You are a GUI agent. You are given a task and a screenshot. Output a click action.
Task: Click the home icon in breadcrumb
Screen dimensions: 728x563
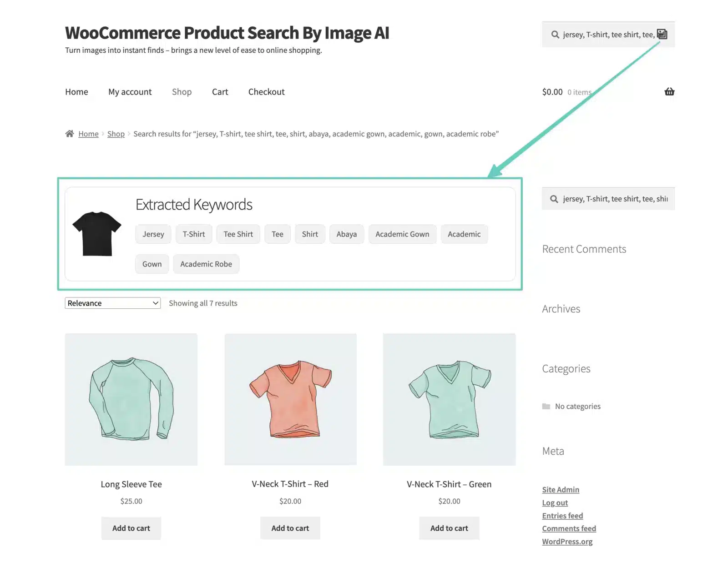coord(70,134)
